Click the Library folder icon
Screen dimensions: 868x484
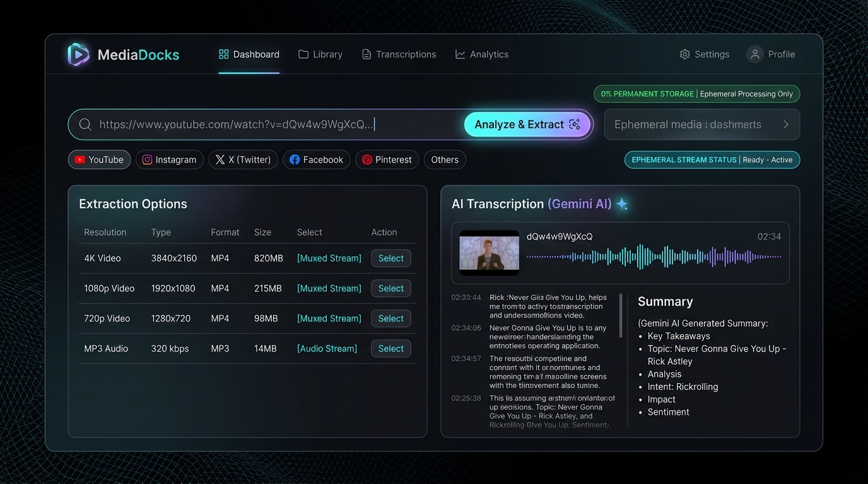(x=303, y=54)
